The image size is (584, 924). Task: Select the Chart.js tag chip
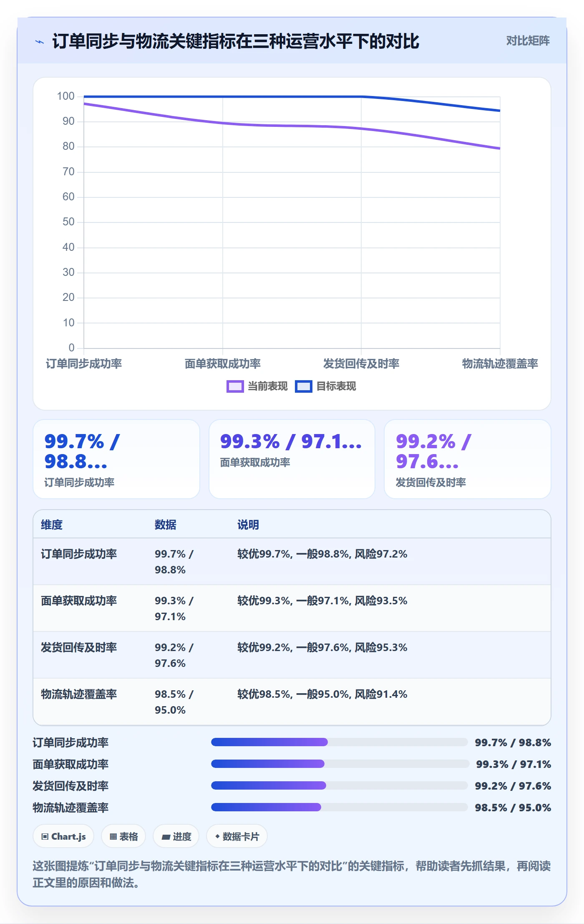(63, 836)
